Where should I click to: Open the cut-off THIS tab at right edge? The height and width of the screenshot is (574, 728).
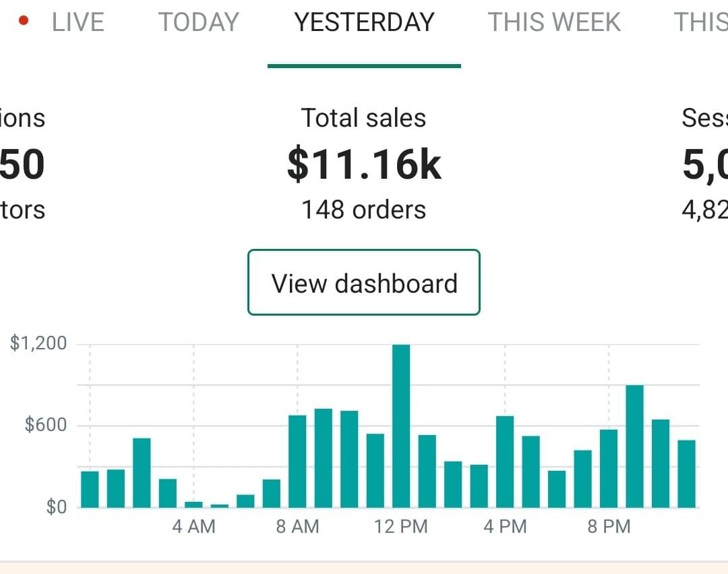[x=701, y=22]
